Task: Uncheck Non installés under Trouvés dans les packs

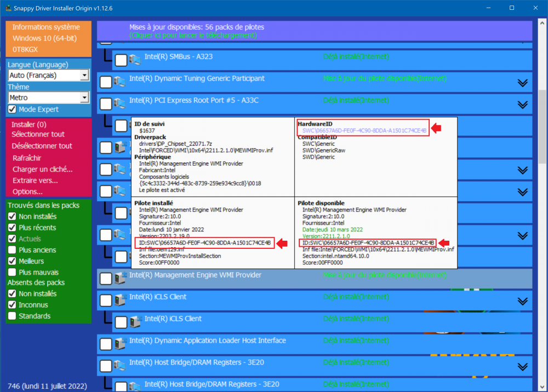Action: (x=12, y=217)
